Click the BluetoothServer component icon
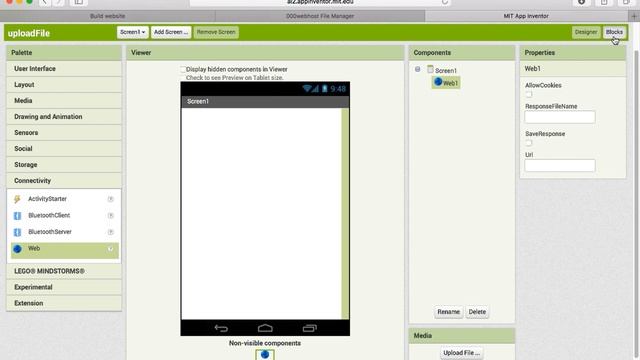 point(17,232)
